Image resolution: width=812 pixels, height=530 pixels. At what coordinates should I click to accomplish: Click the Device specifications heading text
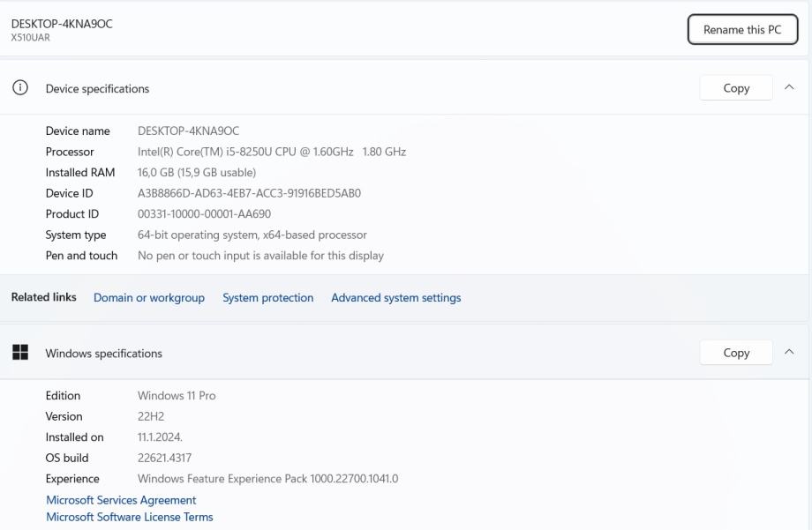[97, 89]
